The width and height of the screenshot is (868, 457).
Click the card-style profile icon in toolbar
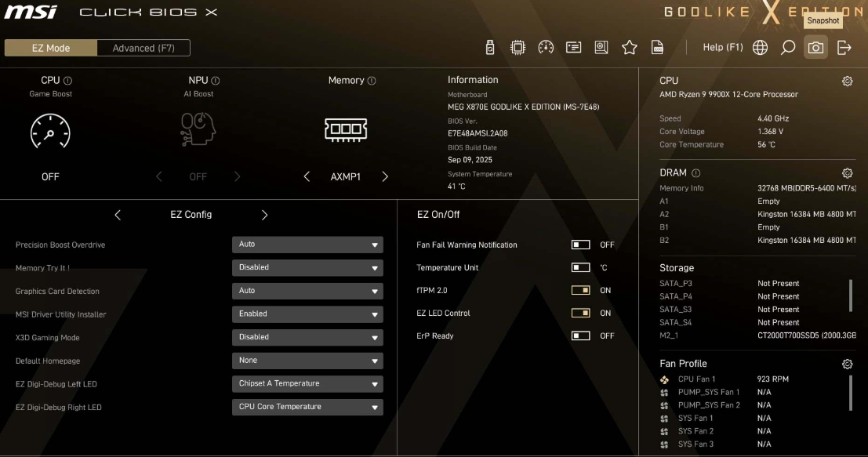[573, 48]
